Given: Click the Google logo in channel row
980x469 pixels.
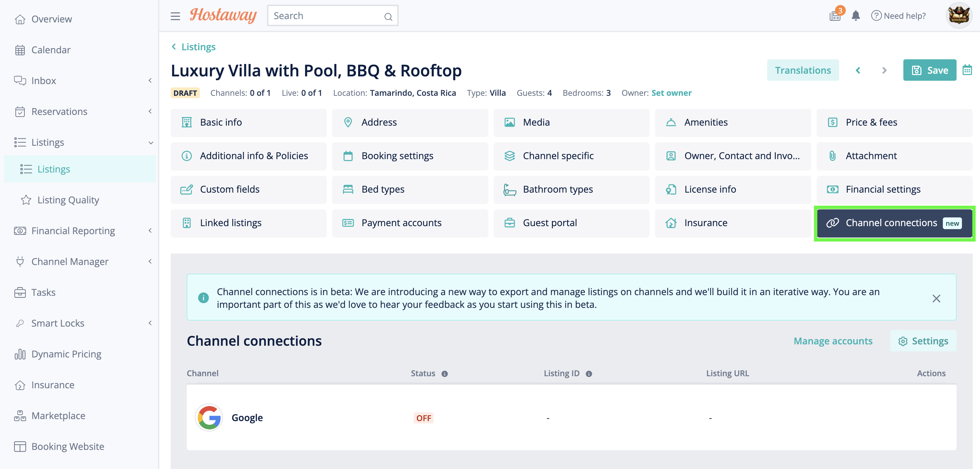Looking at the screenshot, I should point(209,418).
